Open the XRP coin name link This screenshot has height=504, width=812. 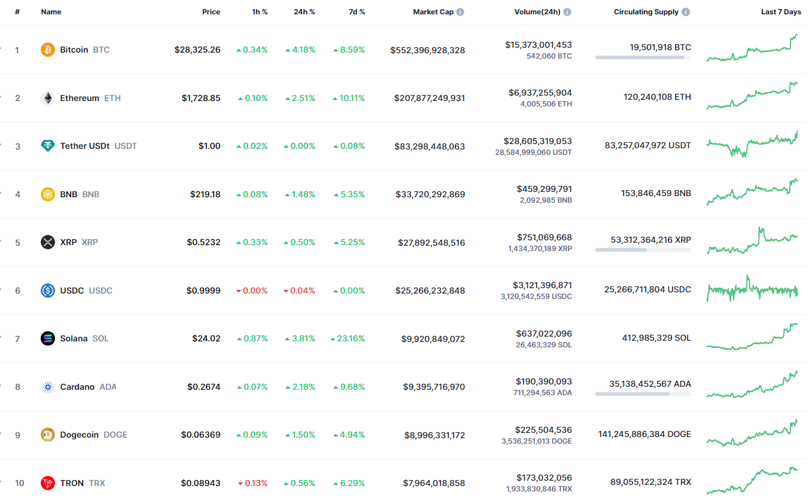coord(68,242)
